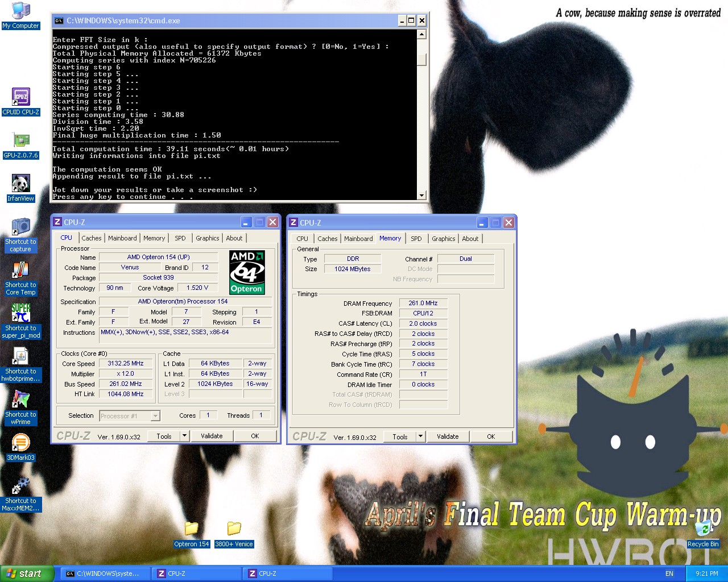The image size is (728, 582).
Task: Click OK button in right CPU-Z window
Action: [491, 436]
